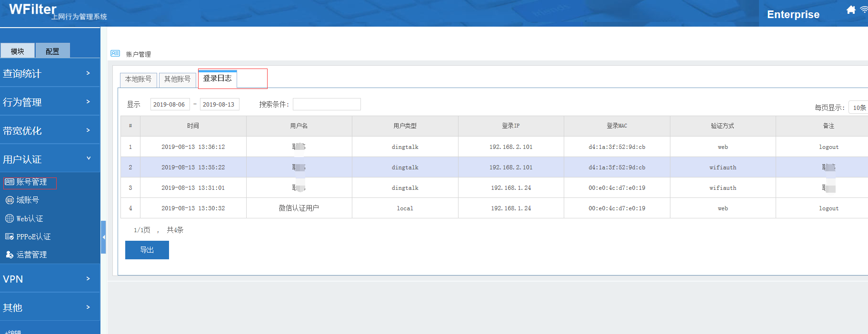Screen dimensions: 868x334
Task: Switch to the 其他账号 tab
Action: point(177,79)
